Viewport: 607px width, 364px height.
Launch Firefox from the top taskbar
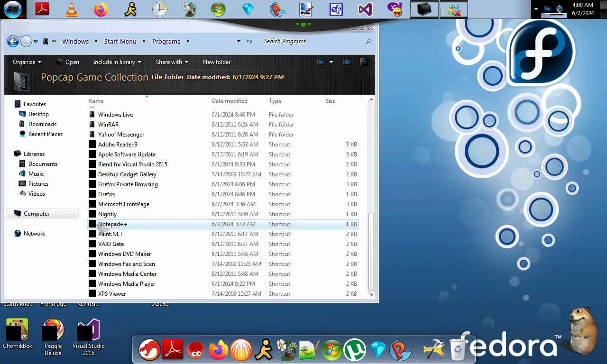(101, 9)
